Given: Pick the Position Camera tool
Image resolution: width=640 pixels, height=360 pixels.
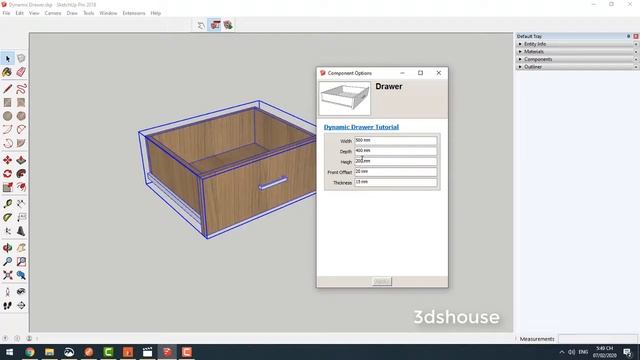Looking at the screenshot, I should (8, 292).
